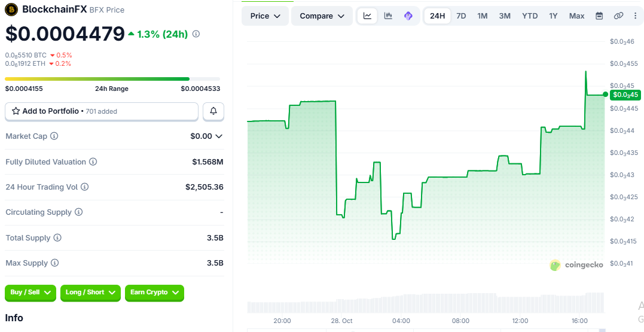
Task: Select the purple diamond chart icon
Action: pyautogui.click(x=408, y=16)
